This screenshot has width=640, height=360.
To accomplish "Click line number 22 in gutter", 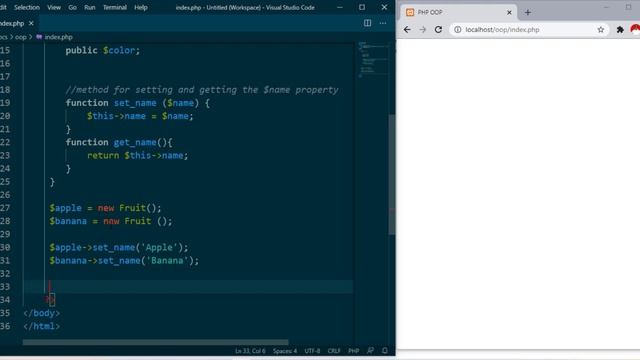I will [5, 142].
